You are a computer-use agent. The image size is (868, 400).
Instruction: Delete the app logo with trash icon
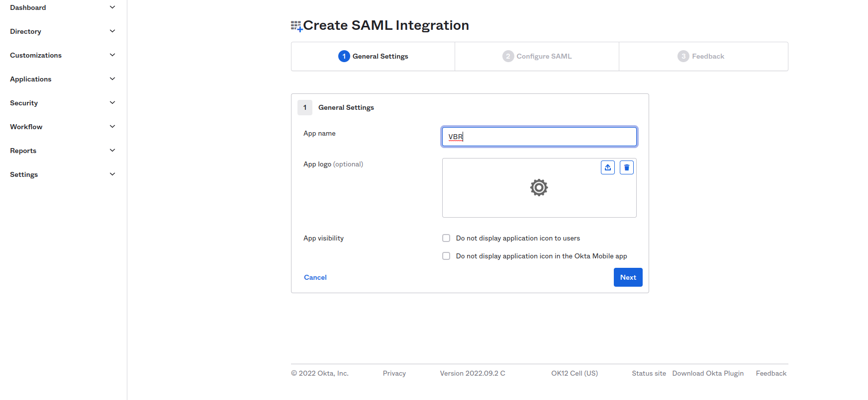pos(627,167)
